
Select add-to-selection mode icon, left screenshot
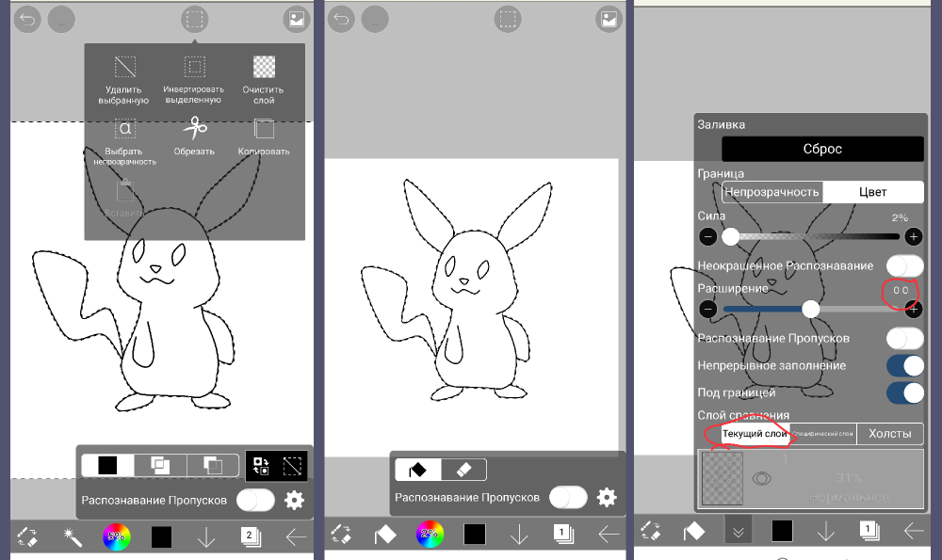tap(160, 465)
